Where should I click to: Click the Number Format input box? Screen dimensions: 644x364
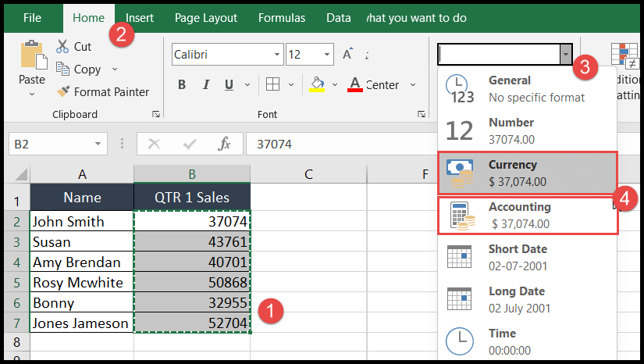point(499,54)
